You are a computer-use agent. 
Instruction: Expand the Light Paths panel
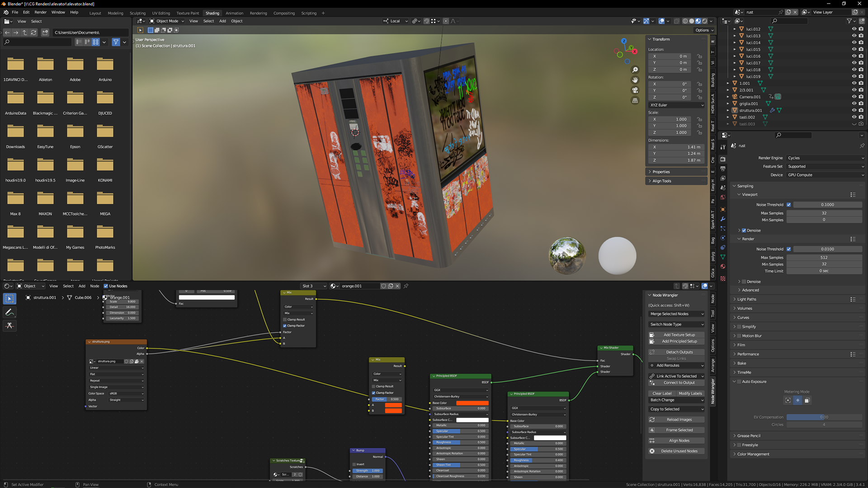click(746, 299)
